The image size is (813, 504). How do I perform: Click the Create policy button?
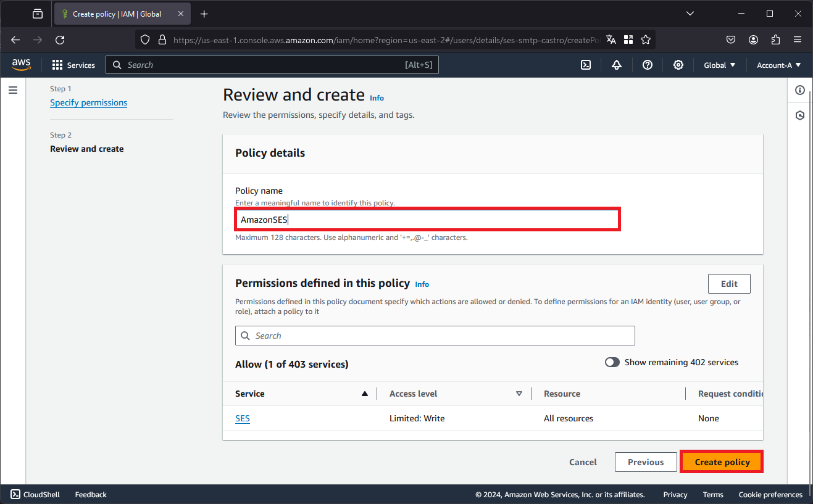[x=722, y=462]
